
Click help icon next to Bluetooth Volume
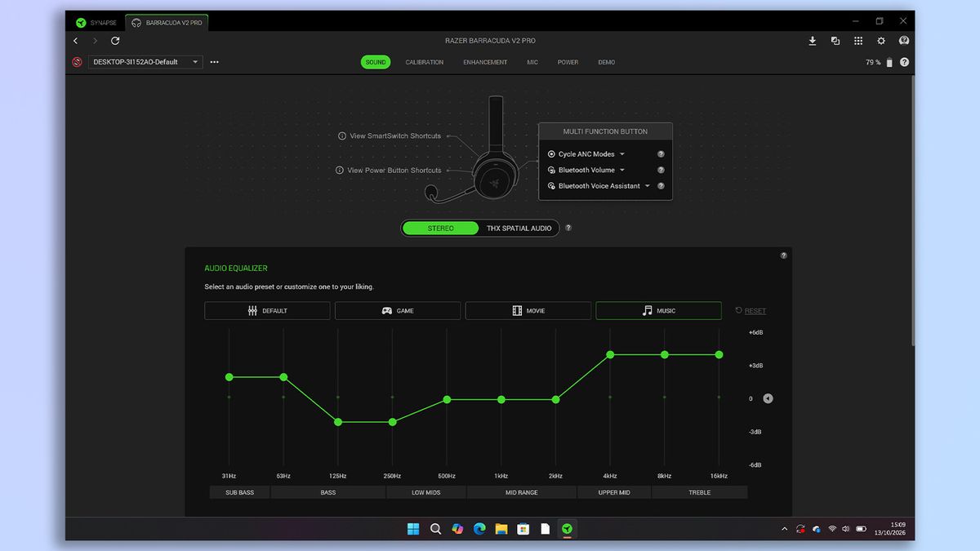click(661, 170)
